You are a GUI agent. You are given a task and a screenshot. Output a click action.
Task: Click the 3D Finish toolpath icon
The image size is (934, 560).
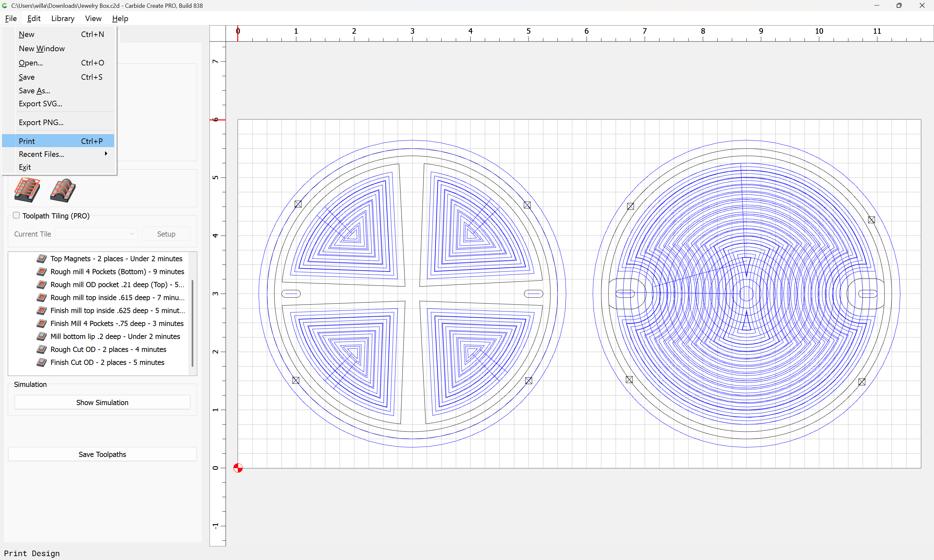(x=63, y=190)
